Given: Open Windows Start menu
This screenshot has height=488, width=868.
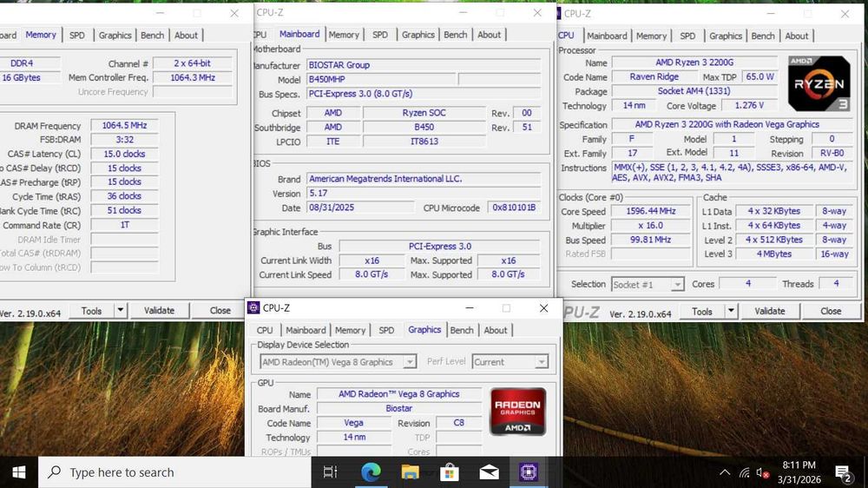Looking at the screenshot, I should point(19,472).
